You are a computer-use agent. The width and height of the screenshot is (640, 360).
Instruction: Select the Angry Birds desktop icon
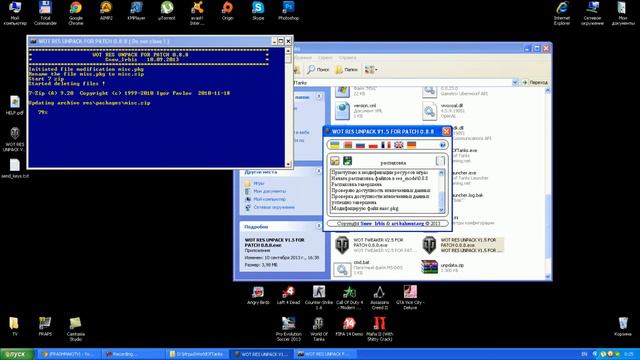258,295
